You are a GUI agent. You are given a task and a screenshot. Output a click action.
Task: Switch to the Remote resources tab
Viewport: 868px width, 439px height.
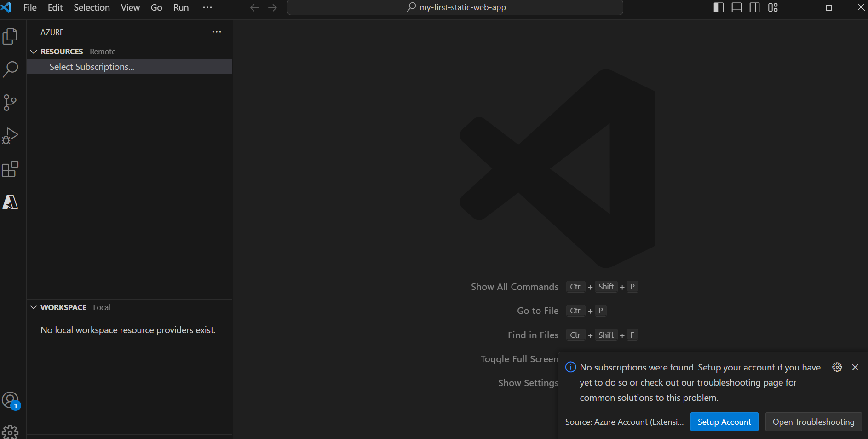pyautogui.click(x=102, y=52)
